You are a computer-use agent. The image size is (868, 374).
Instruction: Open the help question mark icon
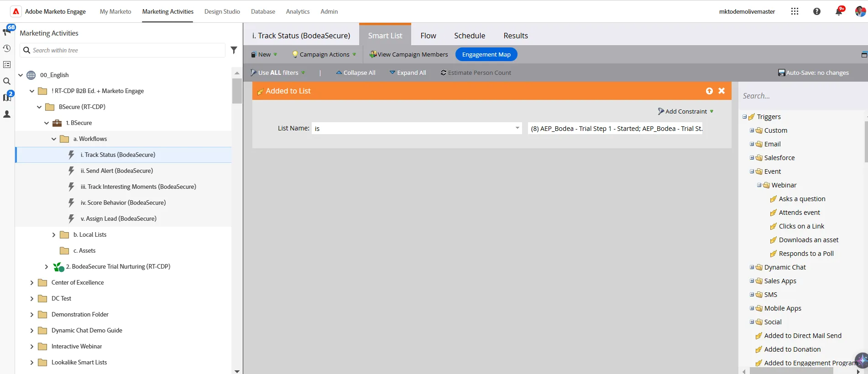coord(817,11)
